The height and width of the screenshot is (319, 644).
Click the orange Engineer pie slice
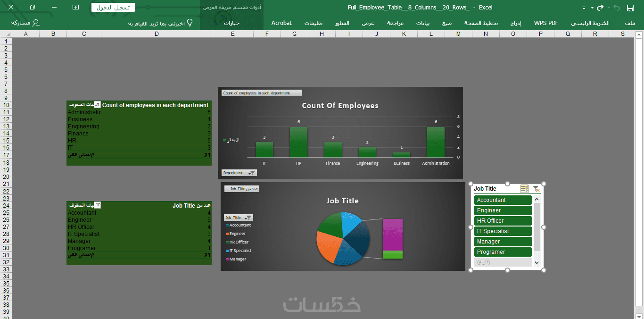tap(329, 246)
